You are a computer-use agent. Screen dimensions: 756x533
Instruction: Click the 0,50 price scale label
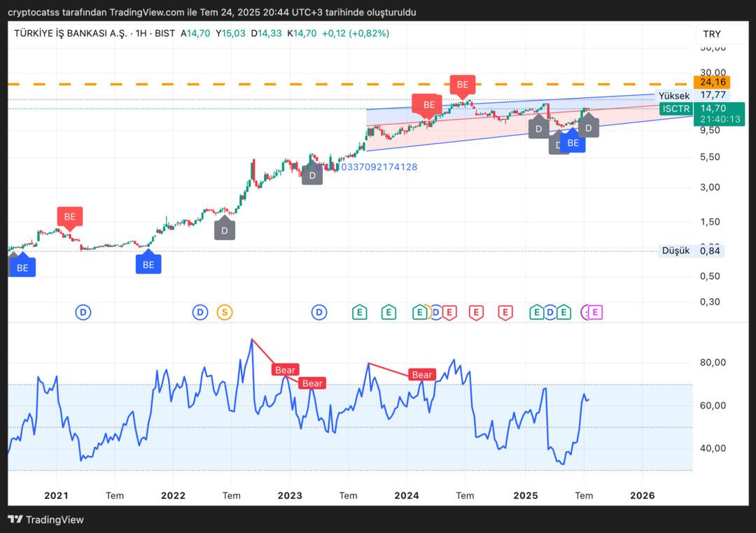(x=710, y=276)
